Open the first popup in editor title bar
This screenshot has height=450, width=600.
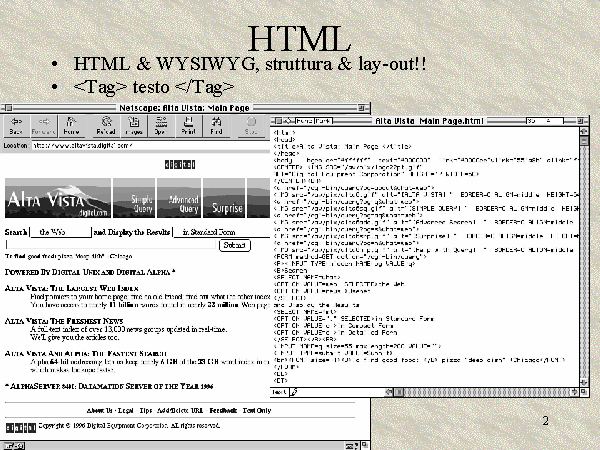[x=304, y=121]
